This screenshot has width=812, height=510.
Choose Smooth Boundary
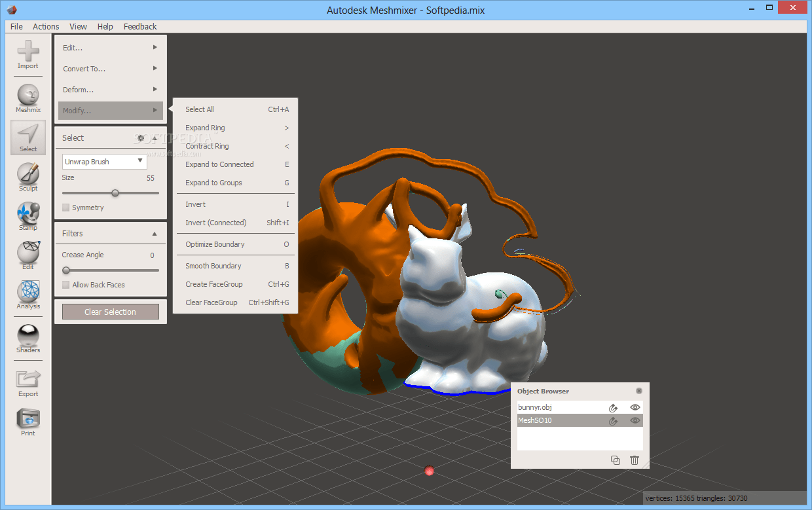point(236,266)
